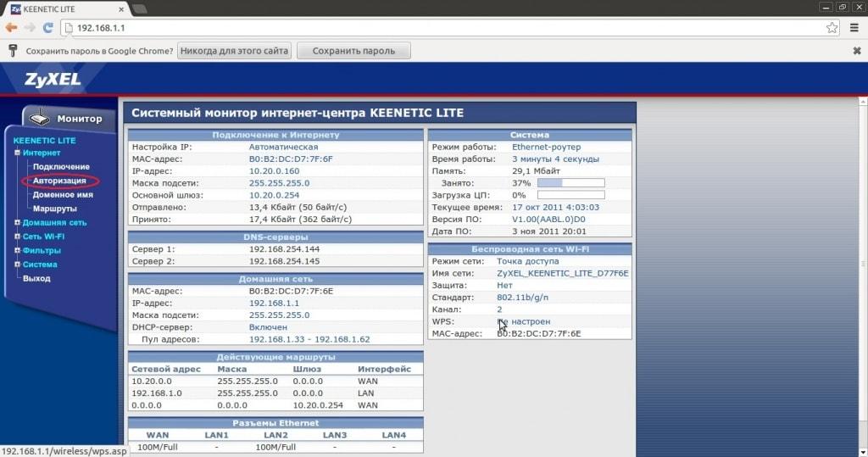Expand the Система tree node

pyautogui.click(x=17, y=265)
